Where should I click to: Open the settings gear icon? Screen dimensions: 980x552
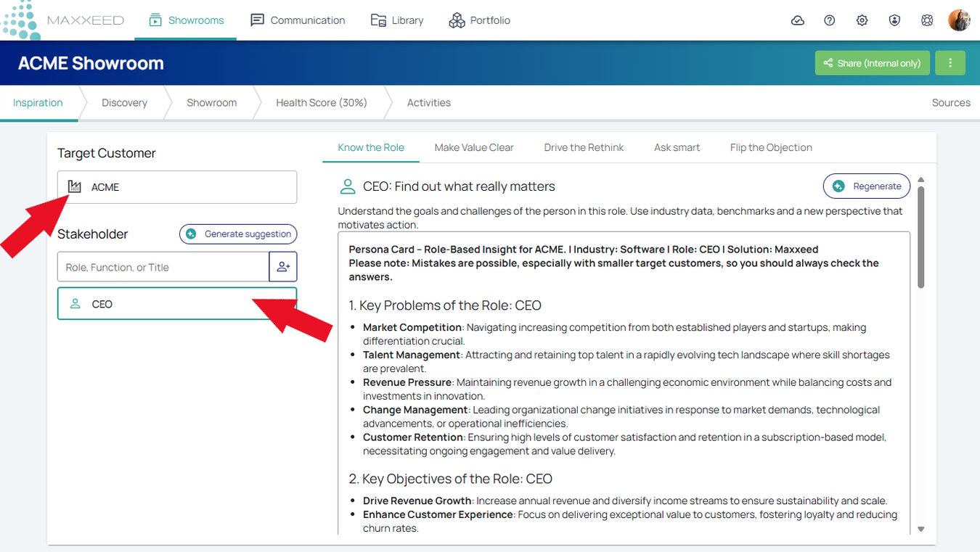tap(862, 20)
